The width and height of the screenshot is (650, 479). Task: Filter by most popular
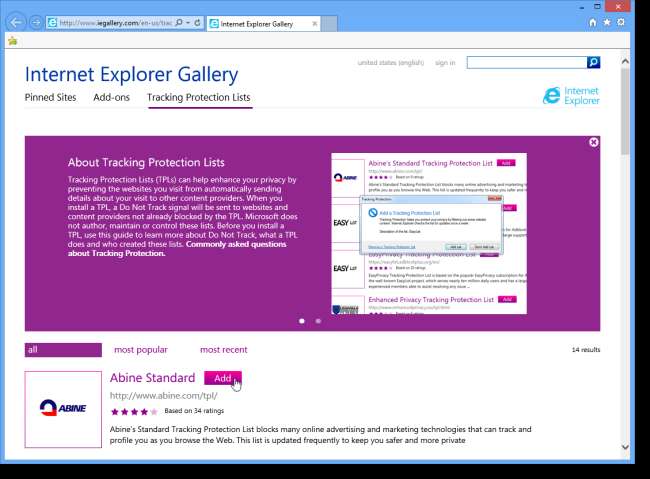click(x=141, y=350)
